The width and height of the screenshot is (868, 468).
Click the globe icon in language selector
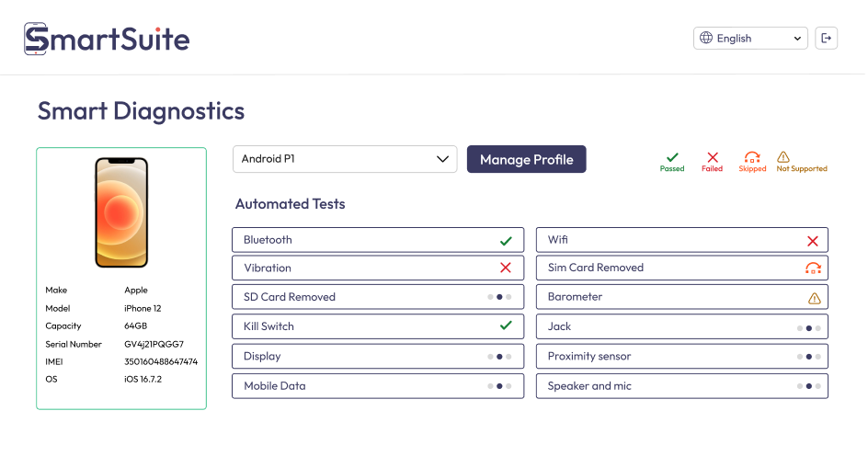point(706,39)
